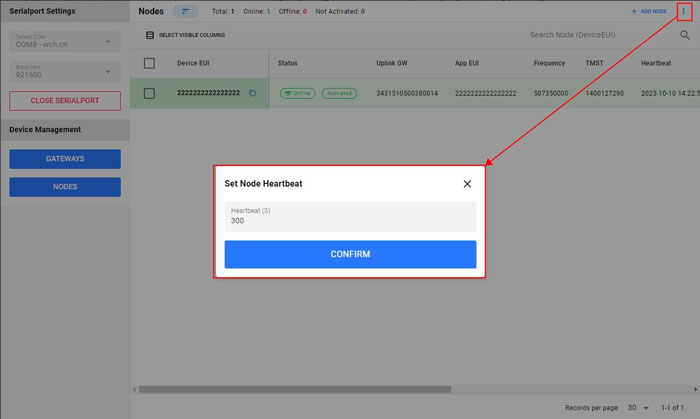
Task: Open the Nodes management section
Action: (x=65, y=187)
